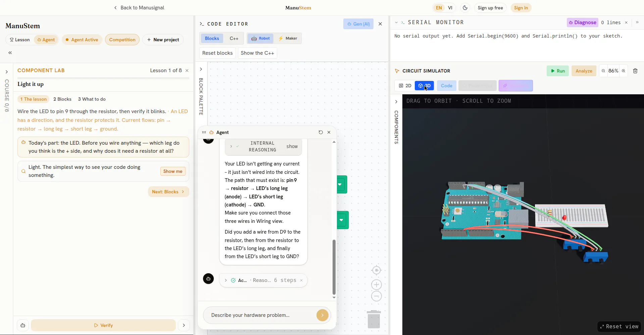Select the 3D view mode
Viewport: 644px width, 335px height.
click(x=424, y=86)
